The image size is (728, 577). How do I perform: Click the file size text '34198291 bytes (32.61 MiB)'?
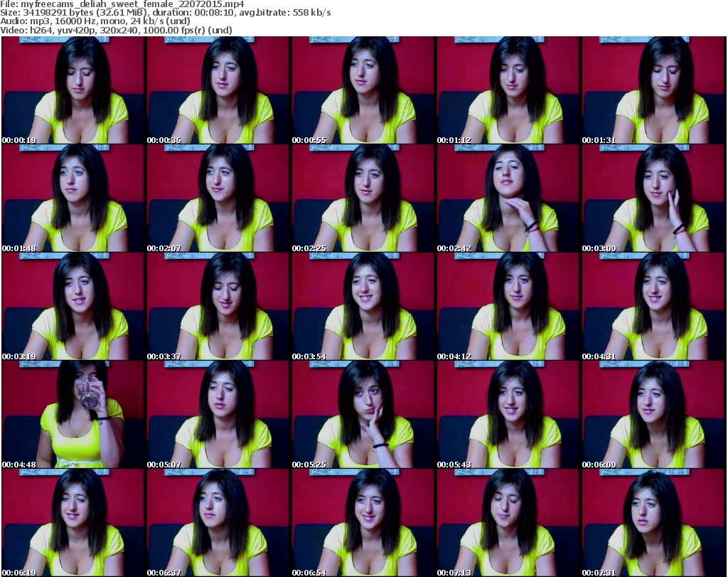82,13
